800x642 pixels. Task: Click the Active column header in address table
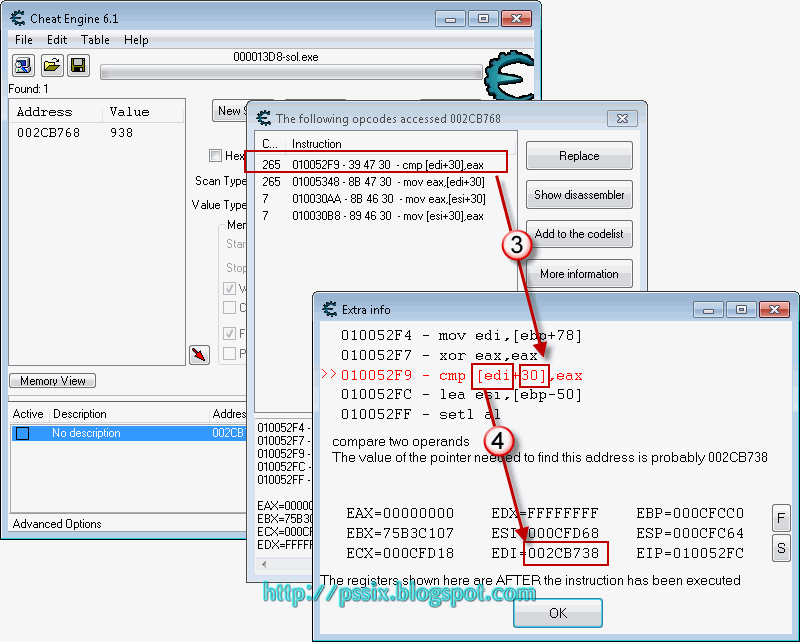coord(28,414)
